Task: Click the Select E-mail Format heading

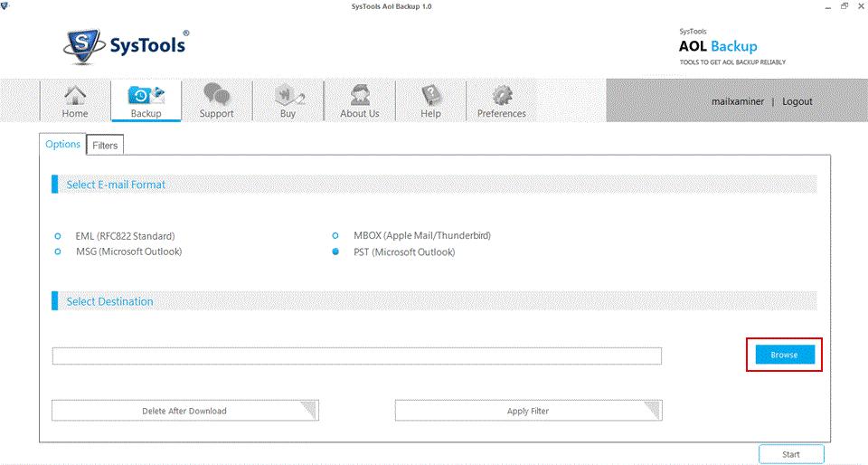Action: [116, 185]
